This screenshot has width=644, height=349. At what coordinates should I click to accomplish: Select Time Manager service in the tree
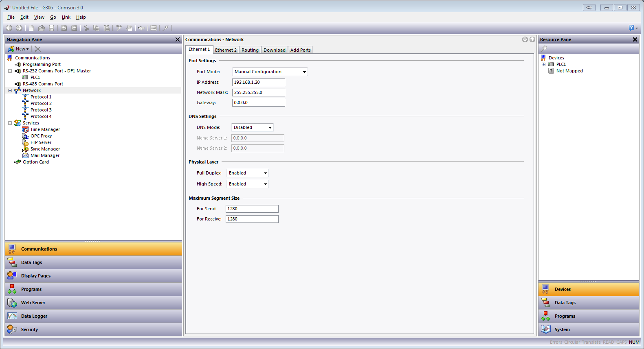(45, 129)
